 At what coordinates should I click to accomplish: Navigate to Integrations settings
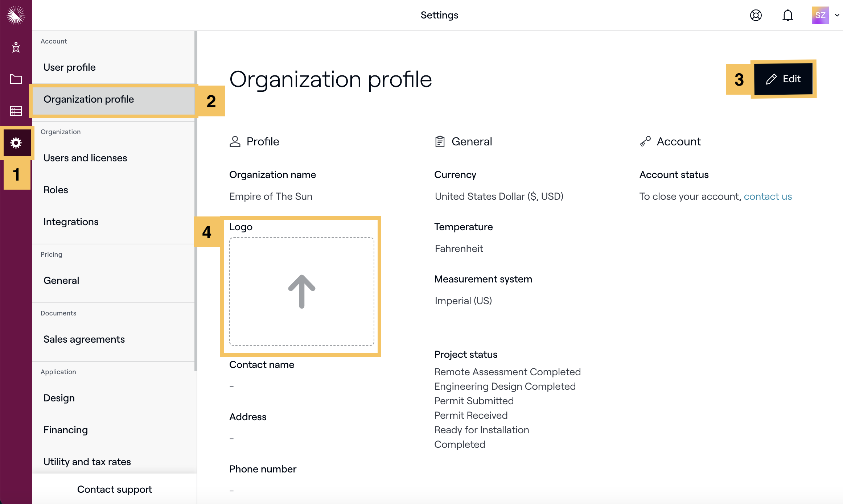[x=71, y=222]
